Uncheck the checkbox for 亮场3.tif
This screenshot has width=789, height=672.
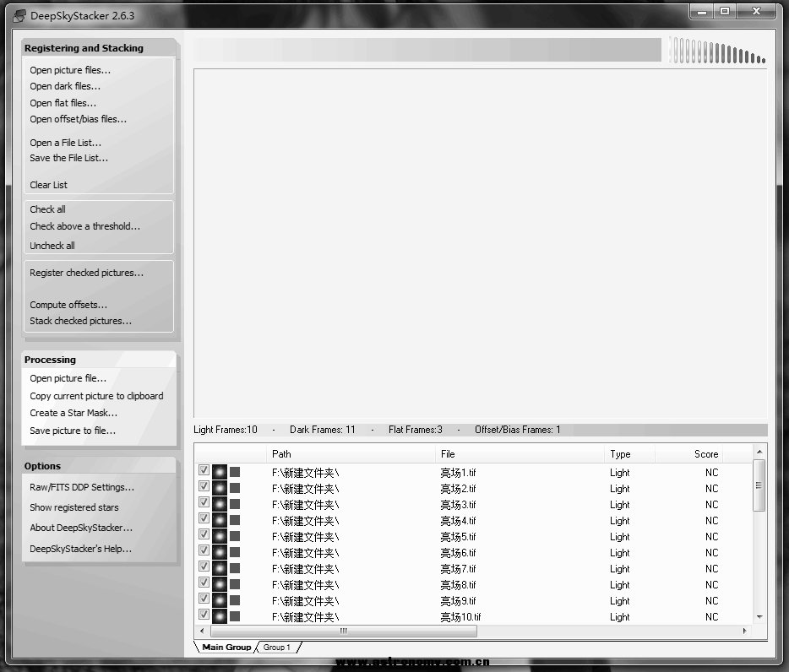[204, 502]
